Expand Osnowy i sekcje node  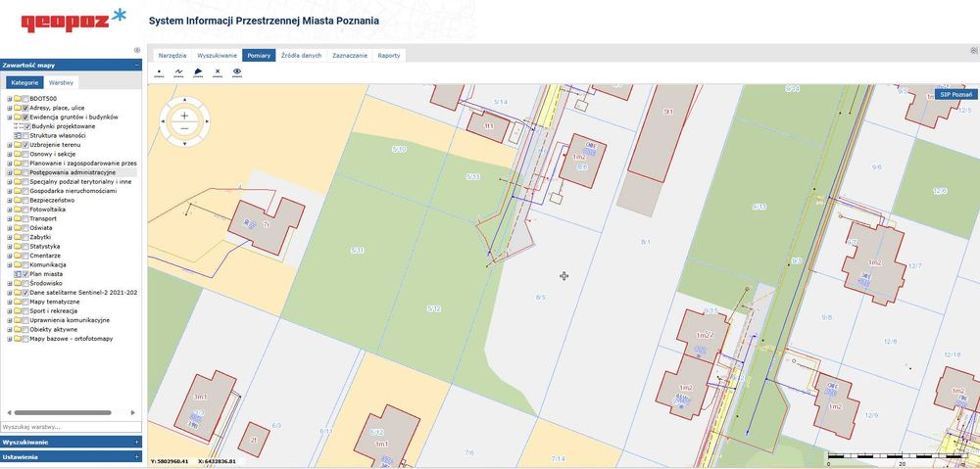coord(10,154)
